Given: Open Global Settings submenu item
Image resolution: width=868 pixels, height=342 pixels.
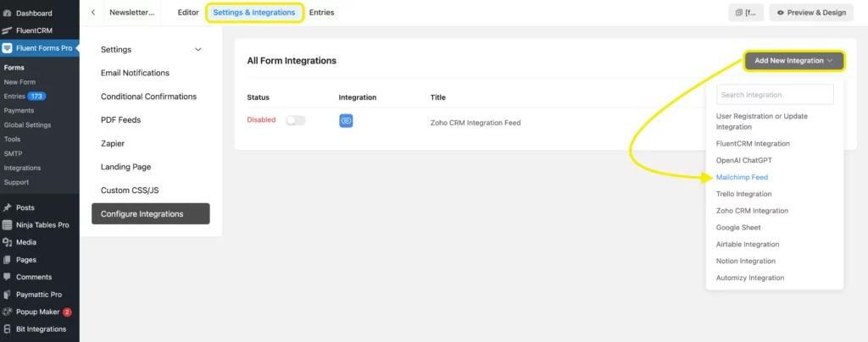Looking at the screenshot, I should [27, 125].
